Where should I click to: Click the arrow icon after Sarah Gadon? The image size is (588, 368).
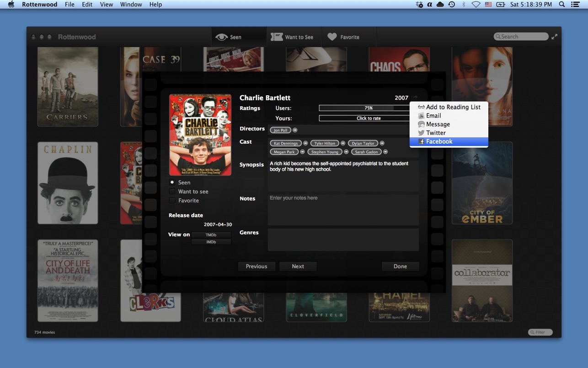pos(385,152)
